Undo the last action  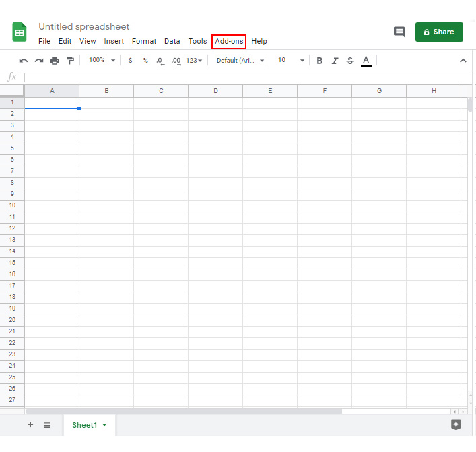point(24,61)
